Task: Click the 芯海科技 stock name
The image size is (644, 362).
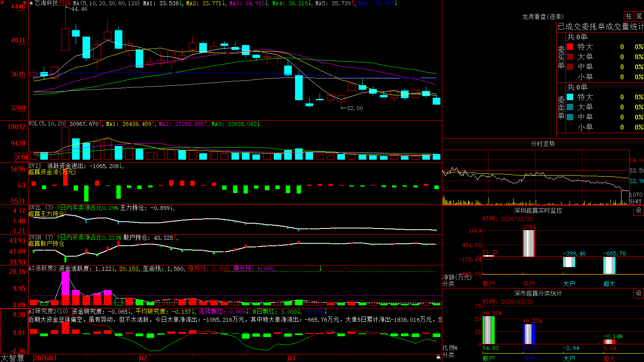Action: pos(46,3)
